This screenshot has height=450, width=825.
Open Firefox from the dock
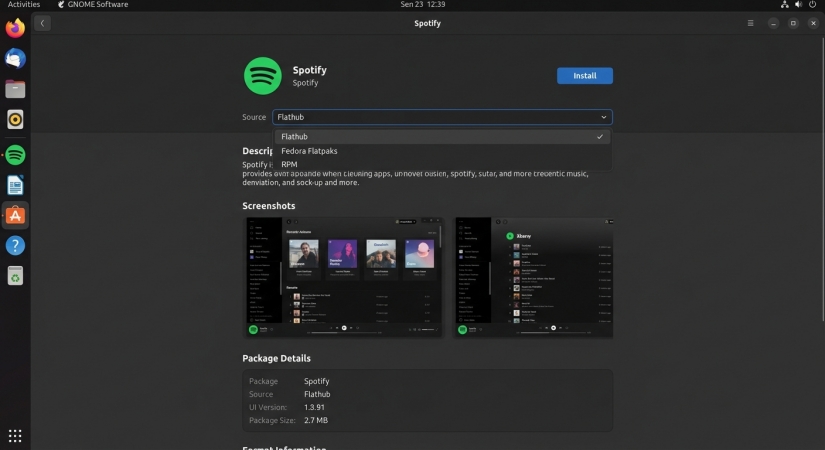tap(15, 28)
